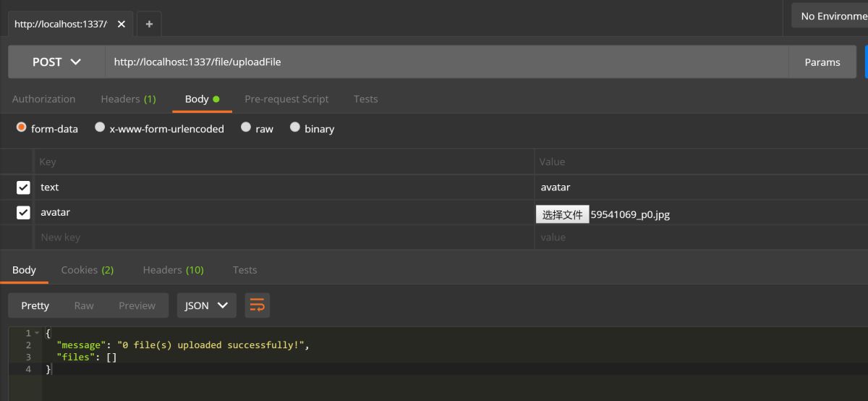Open the Pre-request Script tab
Screen dimensions: 868x401
(x=286, y=99)
